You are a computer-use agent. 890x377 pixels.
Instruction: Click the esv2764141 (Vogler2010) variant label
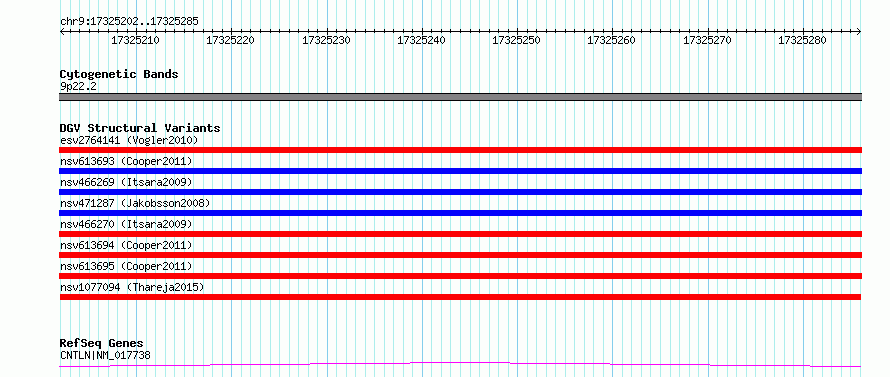(x=129, y=140)
